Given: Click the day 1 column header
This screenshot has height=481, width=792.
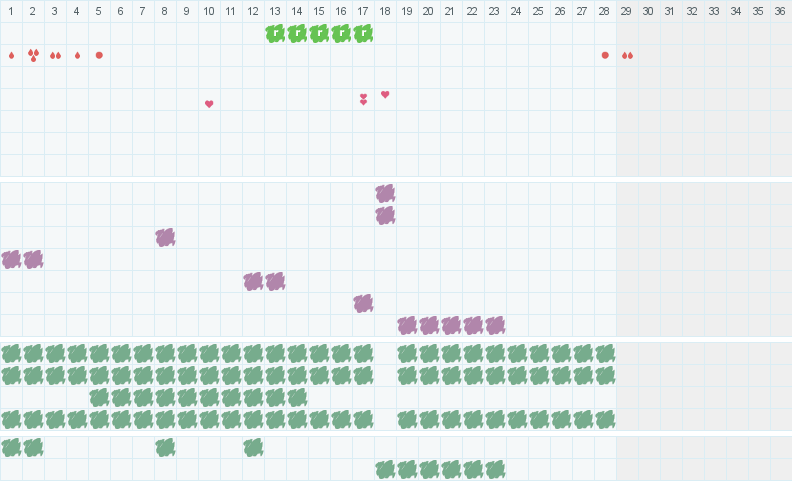Looking at the screenshot, I should 11,11.
